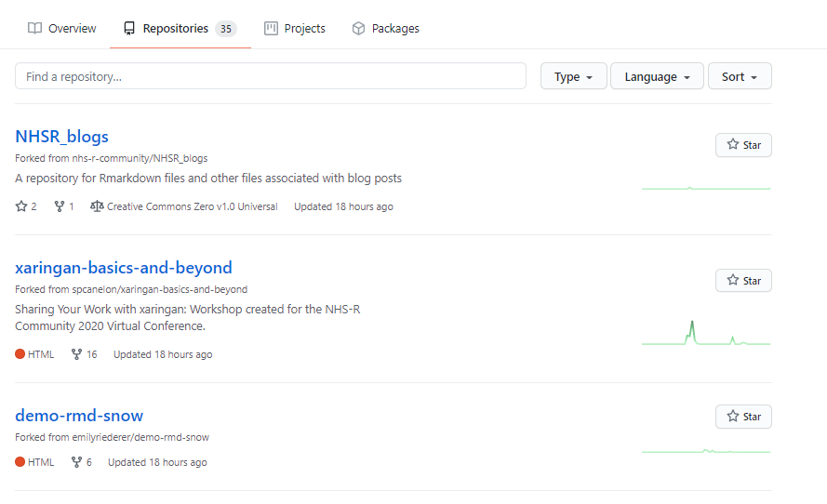The width and height of the screenshot is (827, 504).
Task: Open the NHSR_blogs repository
Action: [x=61, y=137]
